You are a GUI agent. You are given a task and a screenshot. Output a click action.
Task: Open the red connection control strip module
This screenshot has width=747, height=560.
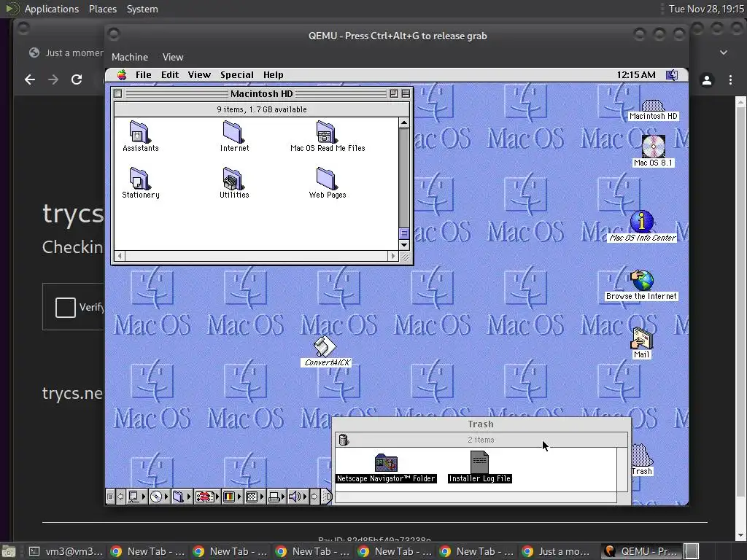pyautogui.click(x=206, y=497)
